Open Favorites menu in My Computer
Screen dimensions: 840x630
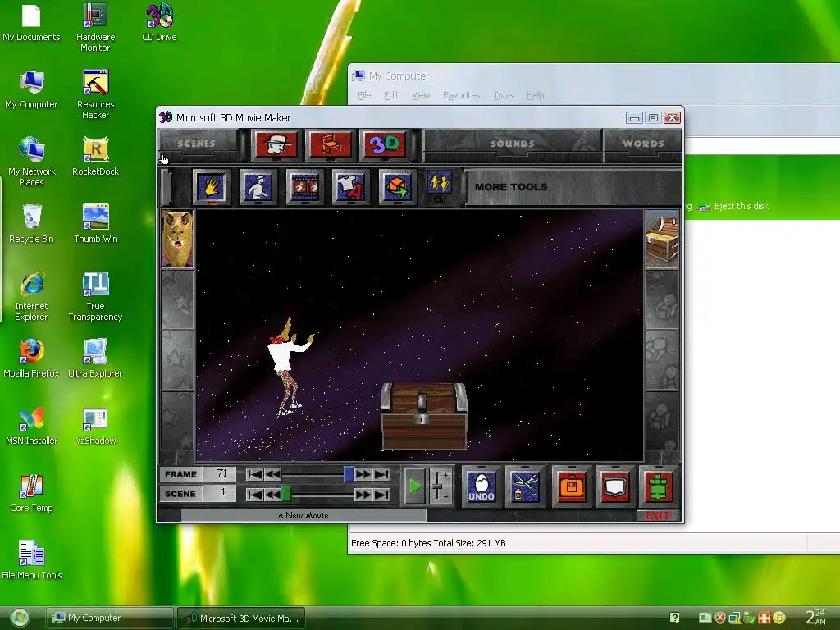[x=461, y=95]
